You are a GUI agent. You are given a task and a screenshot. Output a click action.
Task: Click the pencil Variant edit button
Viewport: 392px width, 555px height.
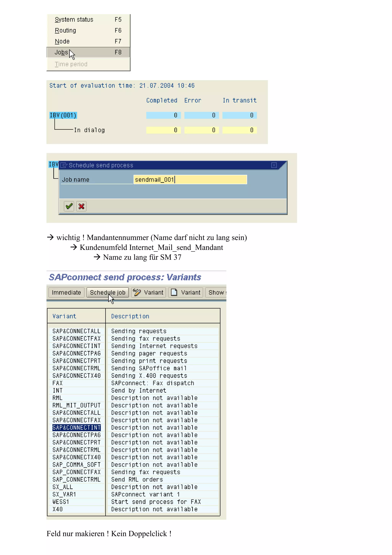(x=148, y=292)
